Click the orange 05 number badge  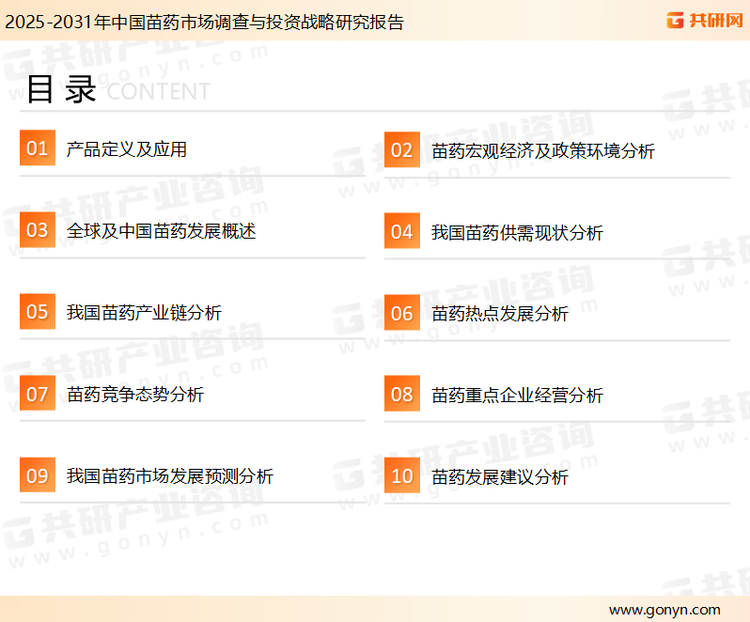[37, 312]
